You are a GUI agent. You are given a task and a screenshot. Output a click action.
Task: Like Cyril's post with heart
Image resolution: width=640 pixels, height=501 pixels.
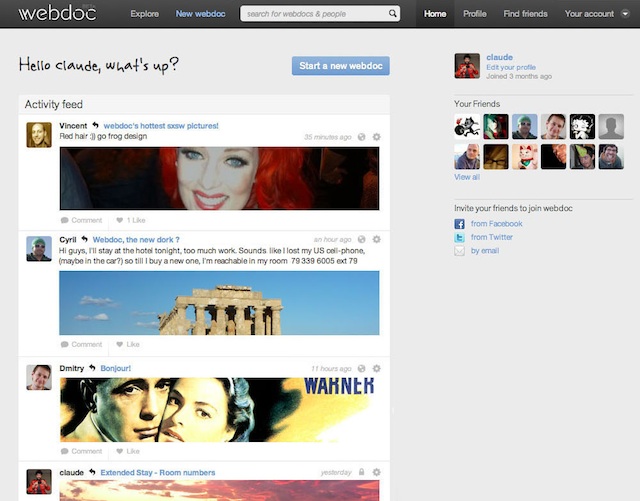[x=127, y=344]
